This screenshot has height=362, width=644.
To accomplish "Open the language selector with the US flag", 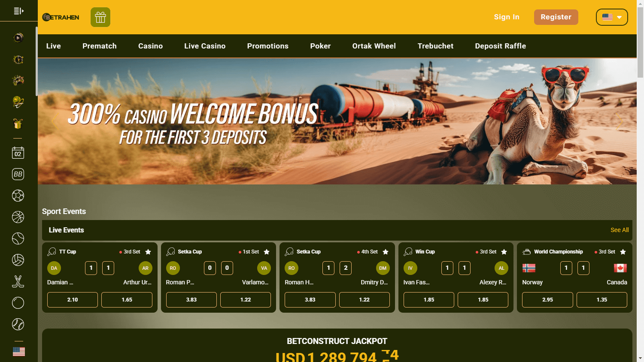I will click(x=612, y=17).
